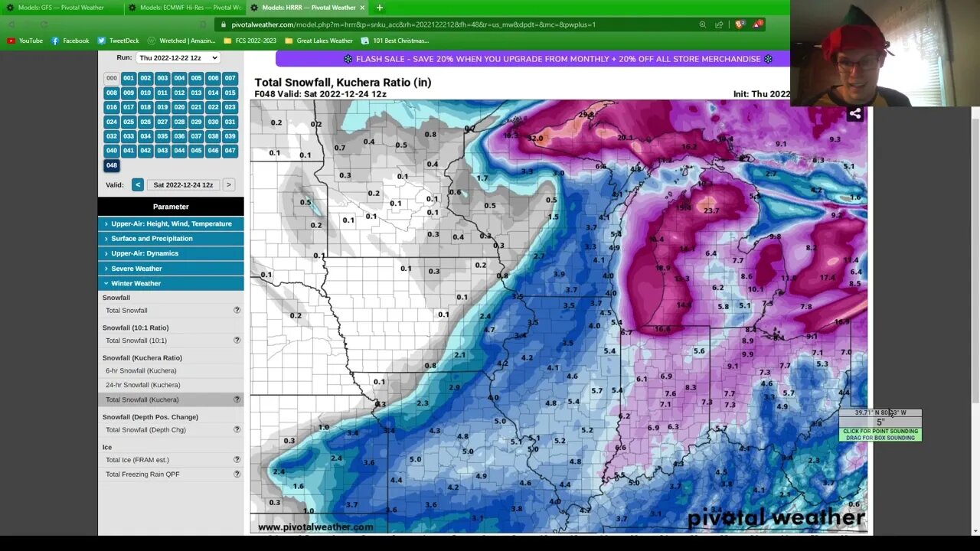Click the share icon on the map
The width and height of the screenshot is (980, 551).
(855, 114)
